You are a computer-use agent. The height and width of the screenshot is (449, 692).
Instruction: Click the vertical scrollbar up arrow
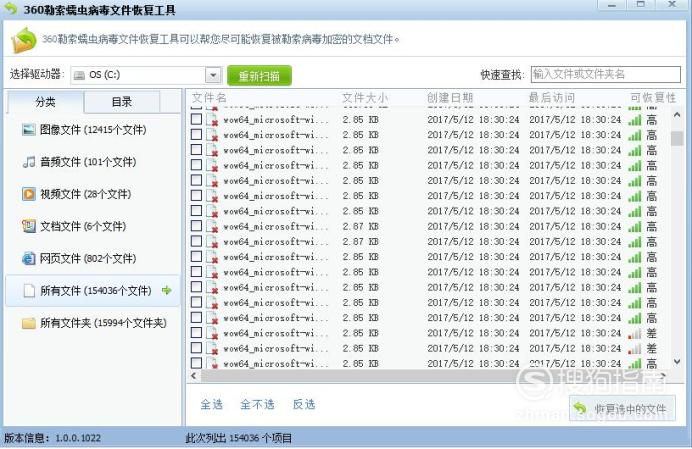tap(677, 115)
